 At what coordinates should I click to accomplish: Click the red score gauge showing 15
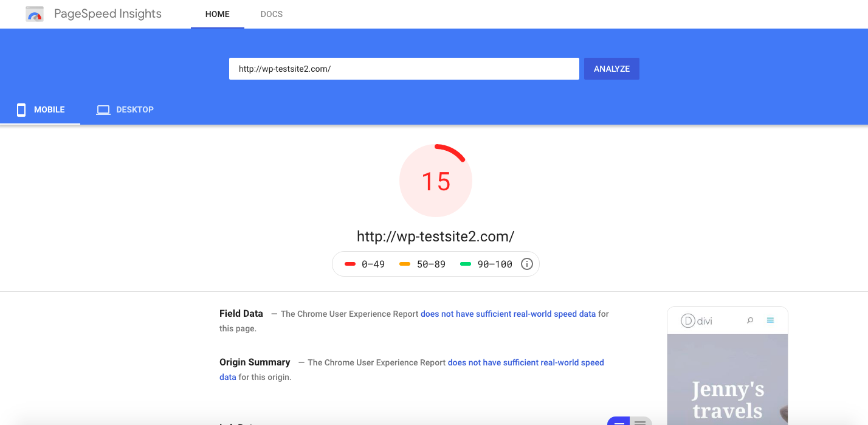tap(435, 181)
